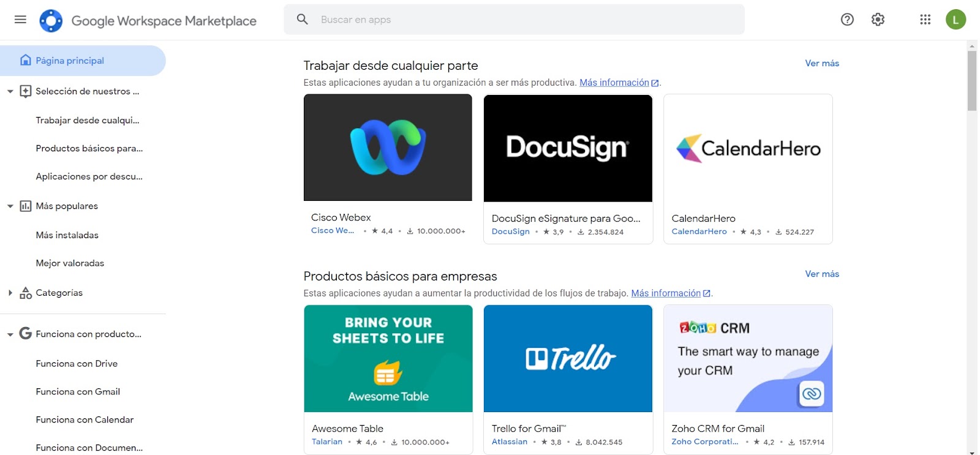Image resolution: width=980 pixels, height=455 pixels.
Task: Open Funciona con Documen... item
Action: point(89,448)
